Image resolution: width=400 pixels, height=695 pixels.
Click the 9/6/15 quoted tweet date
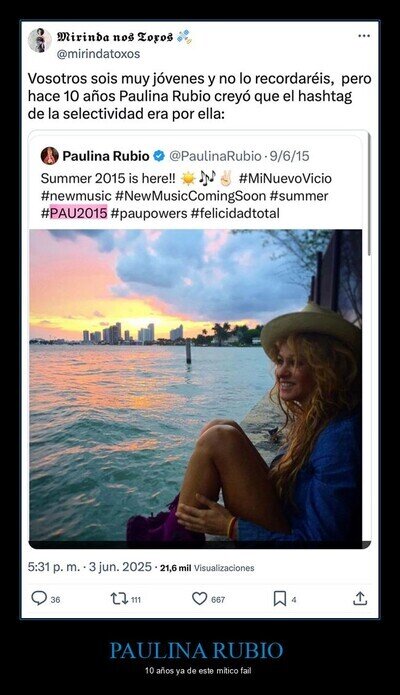290,156
